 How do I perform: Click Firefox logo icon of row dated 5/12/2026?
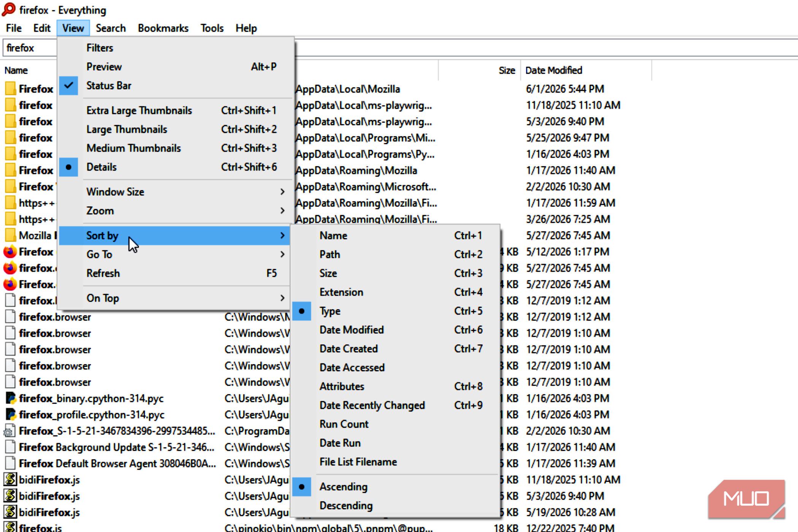[10, 252]
